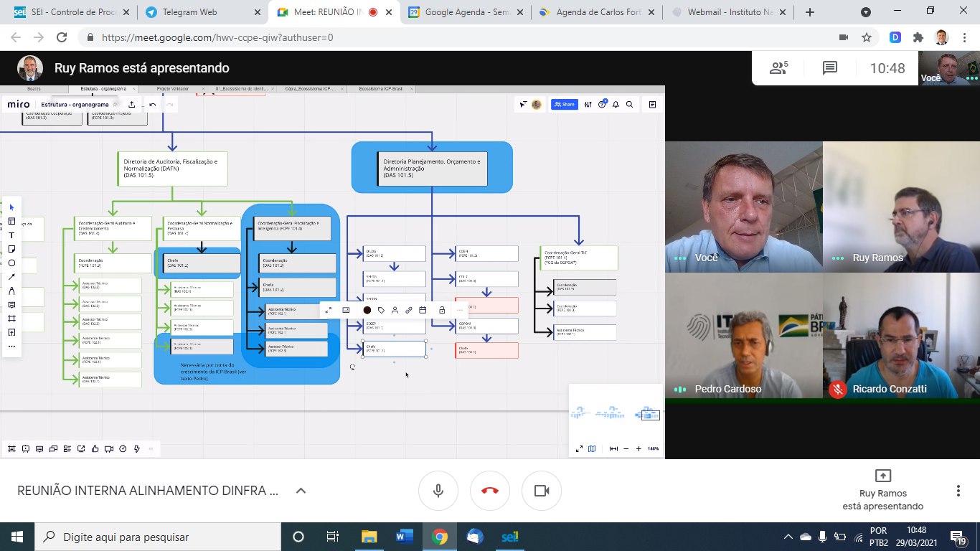Select Pedro Cardoso's video tile

[x=743, y=336]
